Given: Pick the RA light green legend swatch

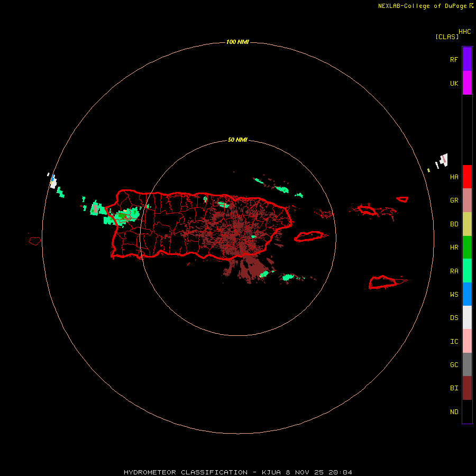Looking at the screenshot, I should (467, 271).
